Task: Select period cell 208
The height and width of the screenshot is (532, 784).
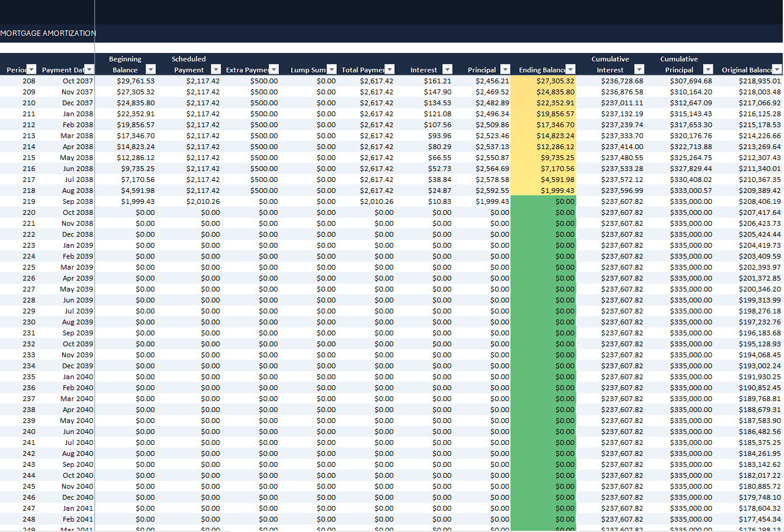Action: [x=29, y=81]
